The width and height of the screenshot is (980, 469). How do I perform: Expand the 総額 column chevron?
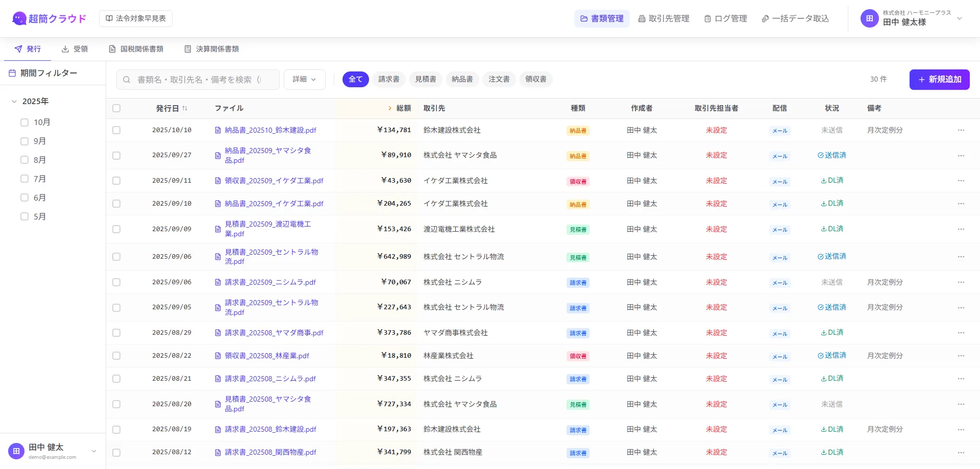390,108
